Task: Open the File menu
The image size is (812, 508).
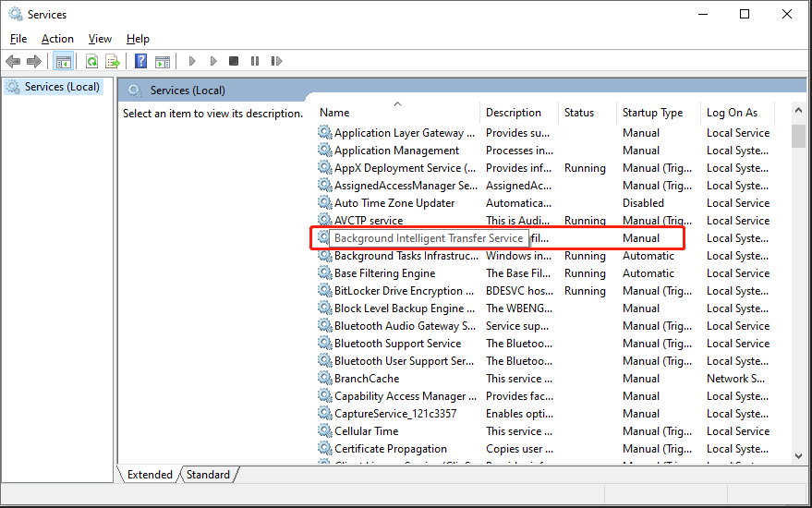Action: coord(18,39)
